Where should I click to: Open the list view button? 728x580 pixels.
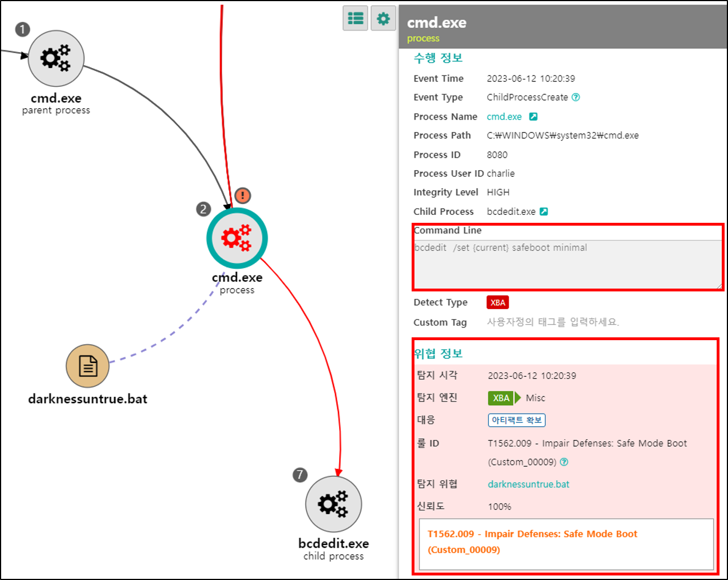point(355,18)
